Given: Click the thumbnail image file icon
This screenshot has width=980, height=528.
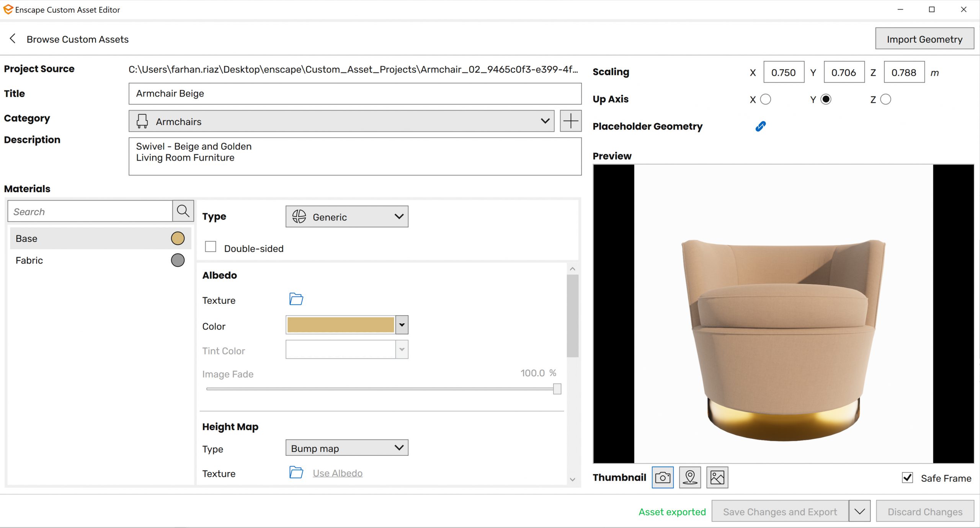Looking at the screenshot, I should (717, 477).
